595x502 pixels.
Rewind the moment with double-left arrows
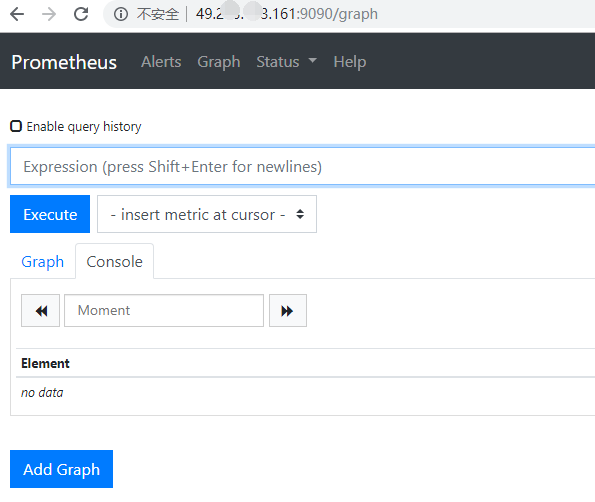click(x=41, y=310)
